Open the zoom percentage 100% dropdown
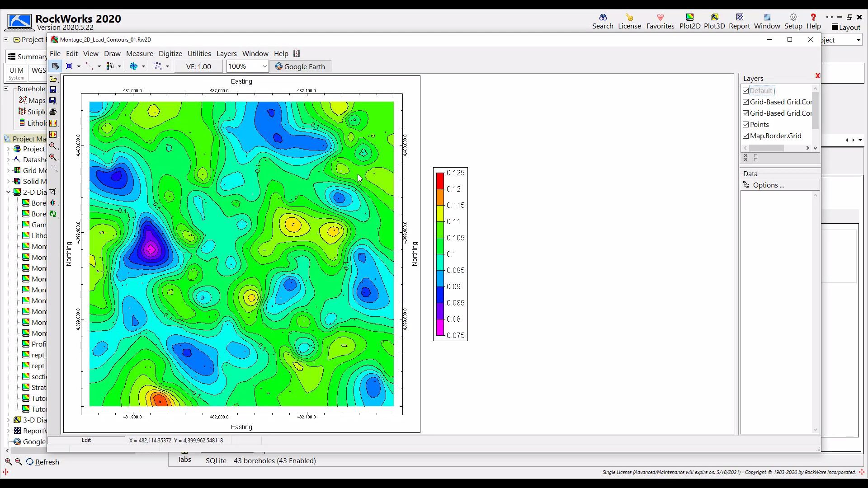Image resolution: width=868 pixels, height=488 pixels. pos(264,66)
